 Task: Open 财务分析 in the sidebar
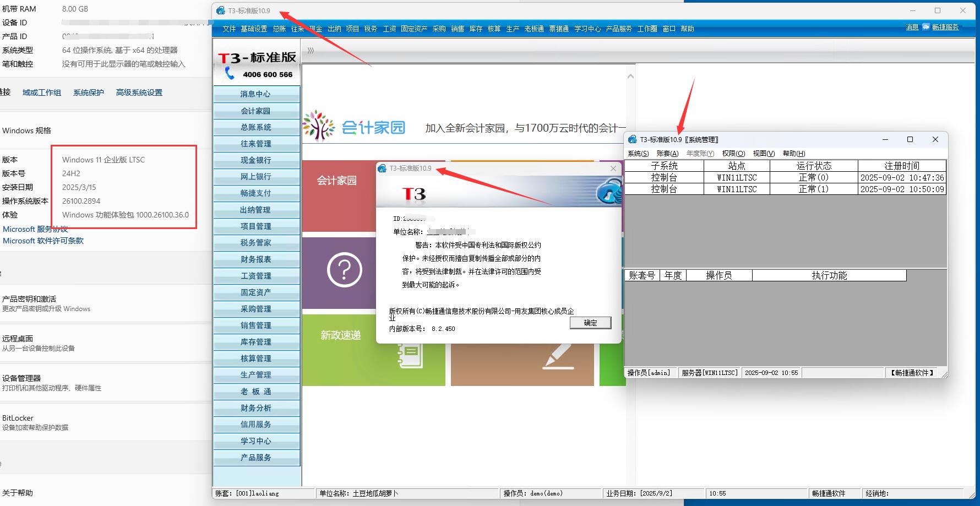click(x=256, y=408)
